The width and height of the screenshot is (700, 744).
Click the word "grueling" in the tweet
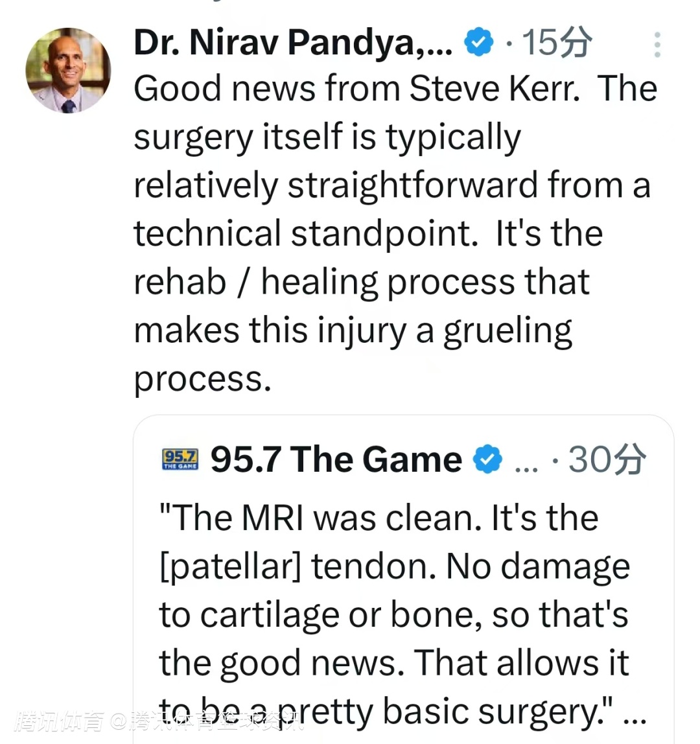coord(507,331)
